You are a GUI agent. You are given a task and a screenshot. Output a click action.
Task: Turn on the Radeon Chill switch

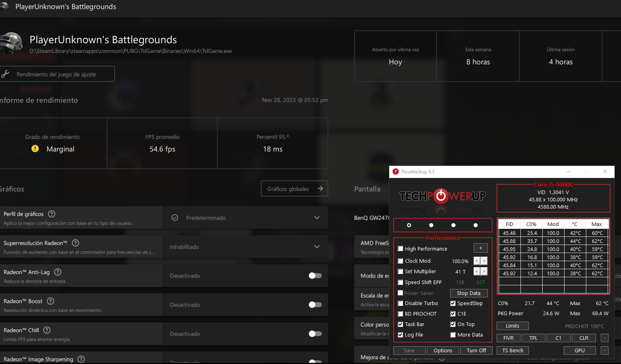coord(315,334)
